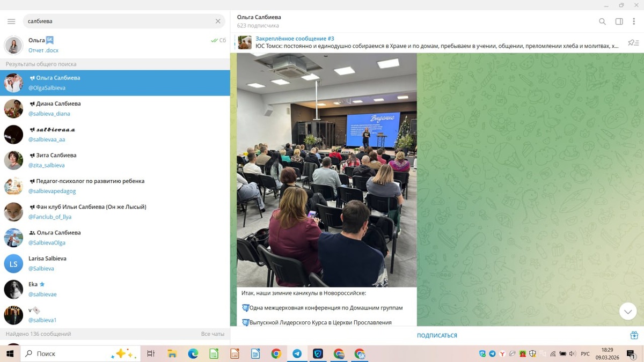Open Google Chrome from the taskbar
The height and width of the screenshot is (362, 644).
(x=276, y=353)
